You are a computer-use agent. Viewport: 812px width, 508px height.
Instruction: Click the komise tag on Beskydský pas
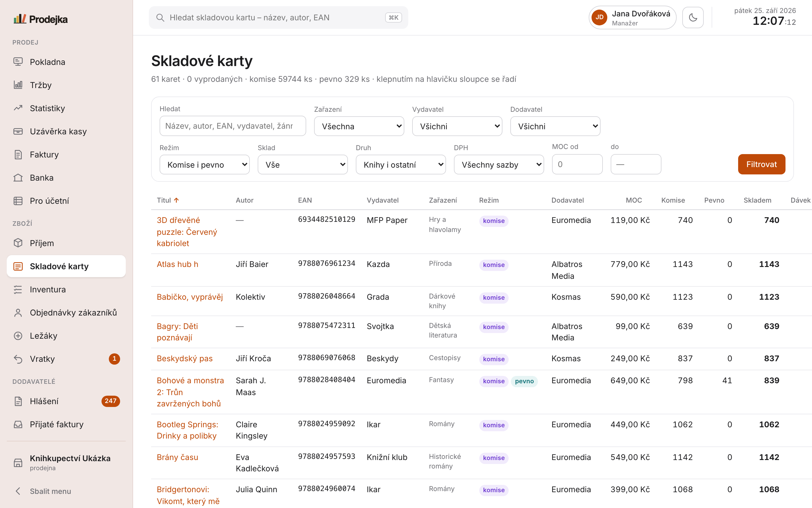pyautogui.click(x=494, y=359)
